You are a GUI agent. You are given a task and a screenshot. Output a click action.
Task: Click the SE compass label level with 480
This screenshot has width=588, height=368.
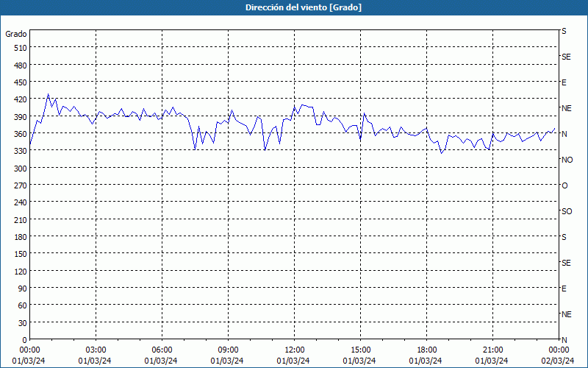tap(566, 57)
